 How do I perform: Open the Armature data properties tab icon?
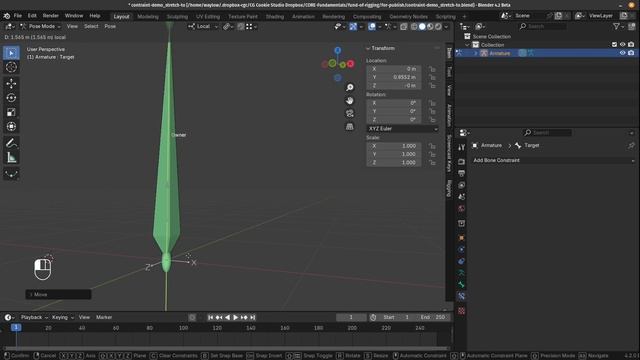461,273
